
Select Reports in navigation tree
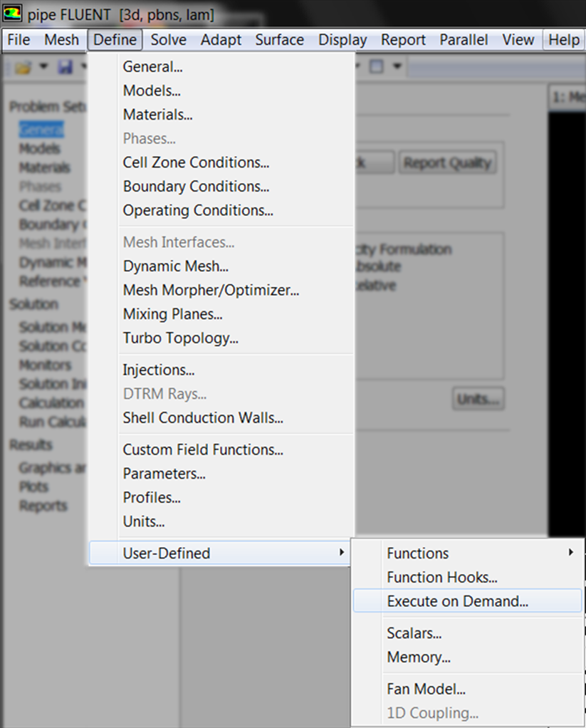[43, 506]
